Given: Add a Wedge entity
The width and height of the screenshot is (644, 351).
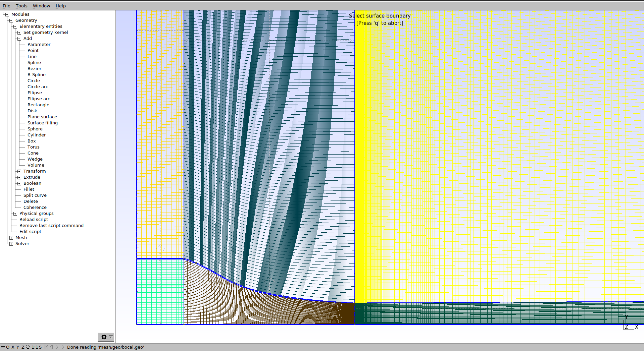Looking at the screenshot, I should [x=35, y=159].
